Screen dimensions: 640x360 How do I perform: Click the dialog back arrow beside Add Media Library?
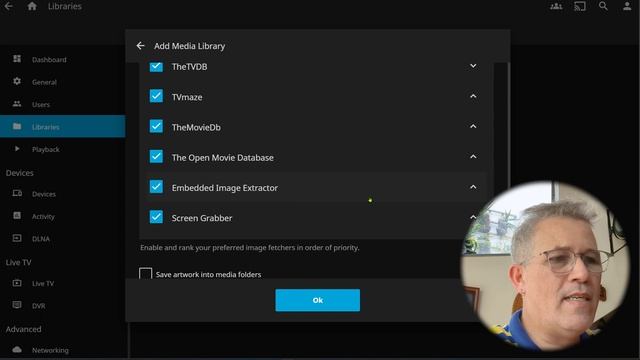140,46
